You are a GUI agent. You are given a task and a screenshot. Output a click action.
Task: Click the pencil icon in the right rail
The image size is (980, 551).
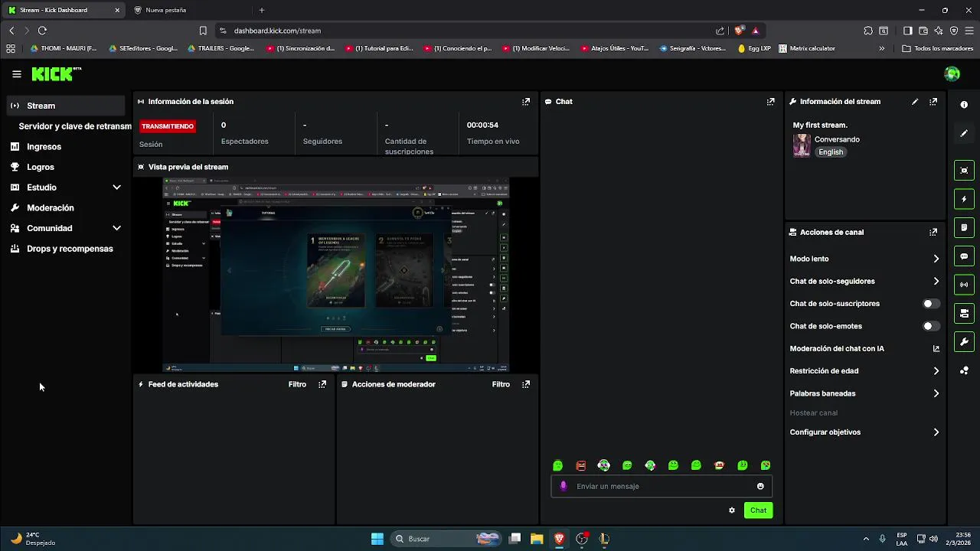click(964, 133)
